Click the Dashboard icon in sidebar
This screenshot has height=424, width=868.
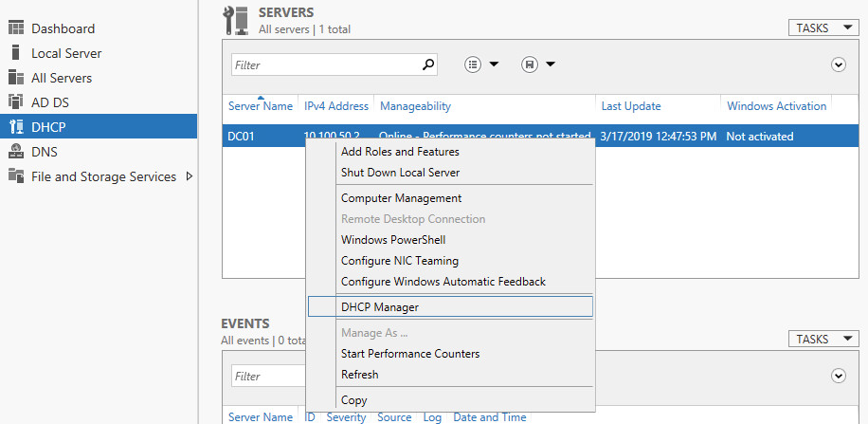point(15,28)
